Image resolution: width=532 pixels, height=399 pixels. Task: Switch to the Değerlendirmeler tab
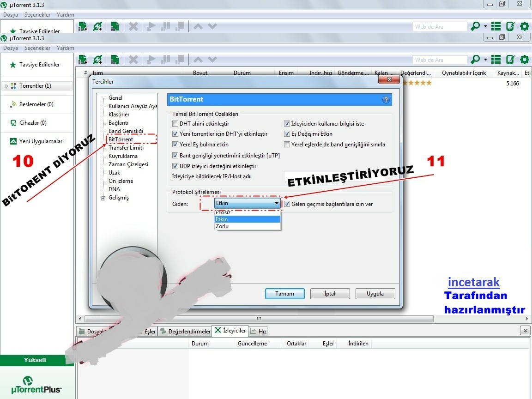click(x=185, y=331)
